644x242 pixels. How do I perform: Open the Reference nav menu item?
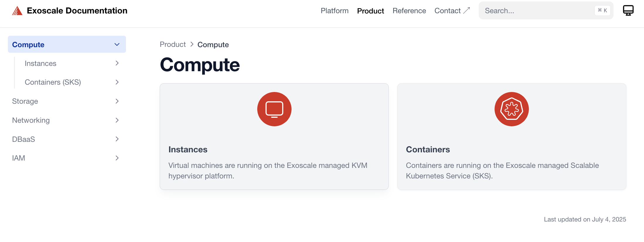[x=409, y=11]
